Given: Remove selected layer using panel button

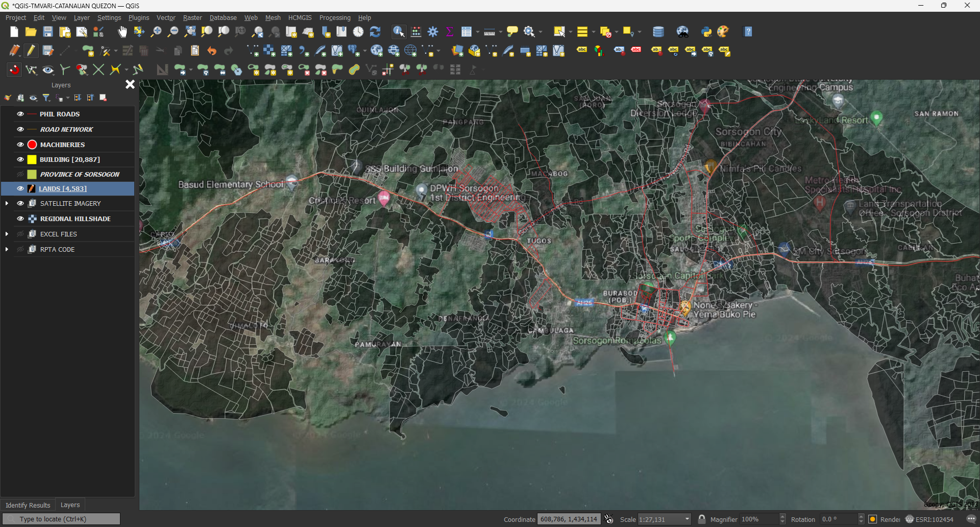Looking at the screenshot, I should coord(103,98).
